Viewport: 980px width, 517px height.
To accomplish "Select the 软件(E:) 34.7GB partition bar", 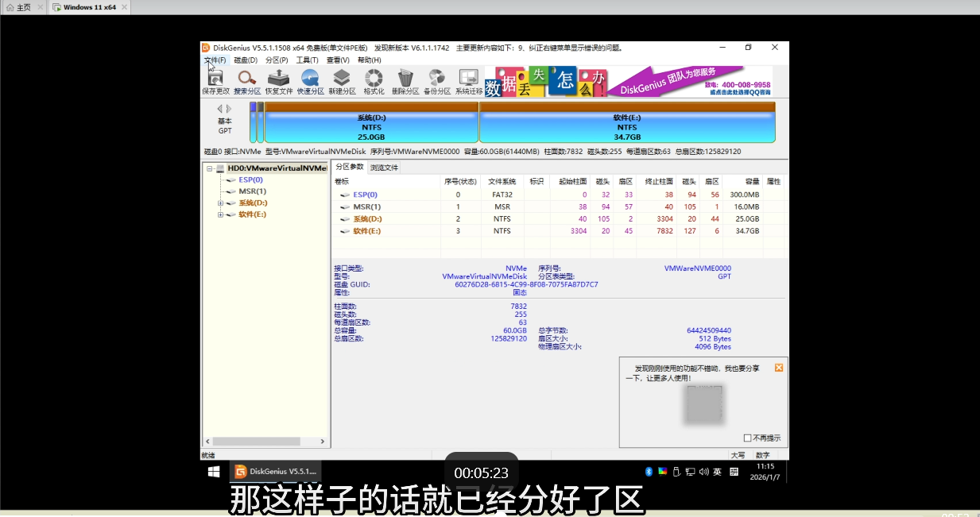I will point(627,122).
